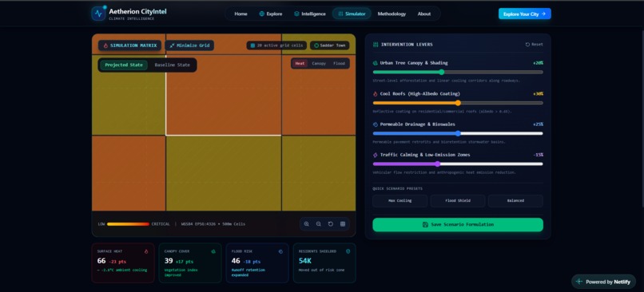
Task: Click the sliders icon beside Simulator
Action: click(x=340, y=14)
